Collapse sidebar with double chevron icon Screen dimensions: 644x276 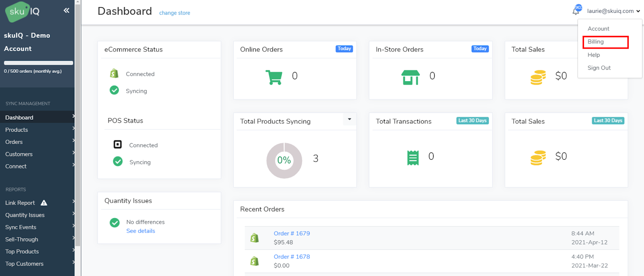[66, 10]
